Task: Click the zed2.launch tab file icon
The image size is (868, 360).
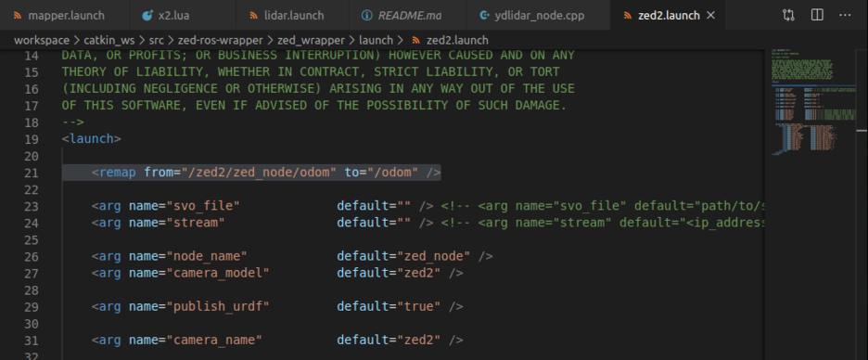Action: tap(627, 16)
